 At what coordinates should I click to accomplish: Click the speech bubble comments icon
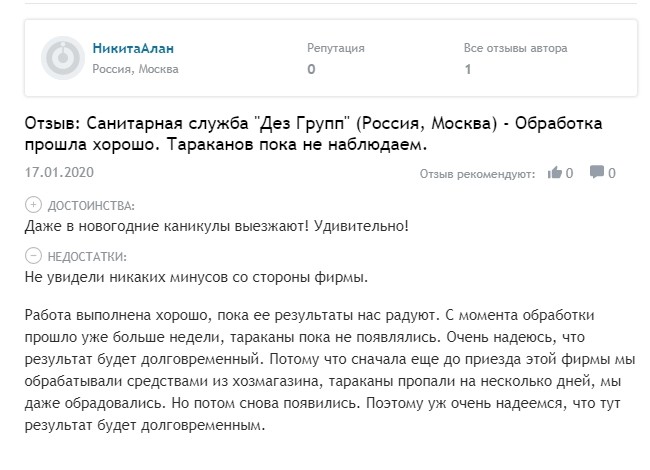pos(596,173)
